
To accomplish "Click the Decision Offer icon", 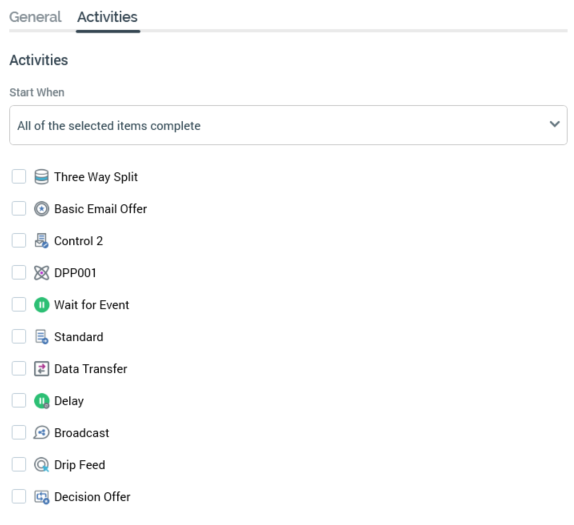I will [41, 497].
